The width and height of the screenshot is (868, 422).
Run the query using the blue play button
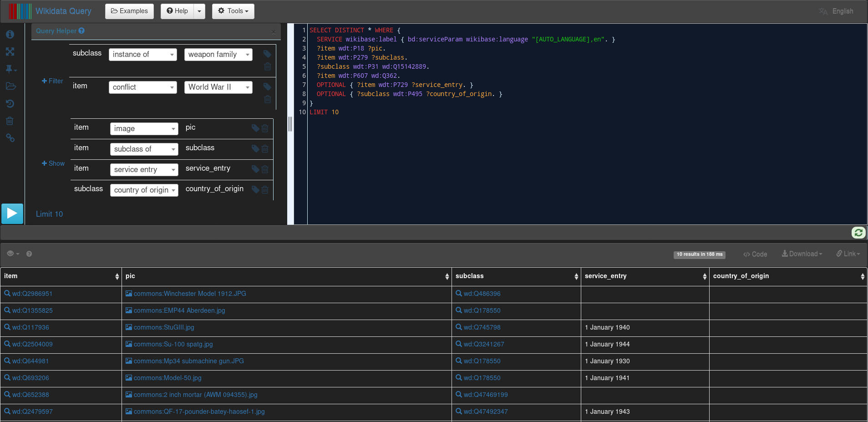(12, 214)
